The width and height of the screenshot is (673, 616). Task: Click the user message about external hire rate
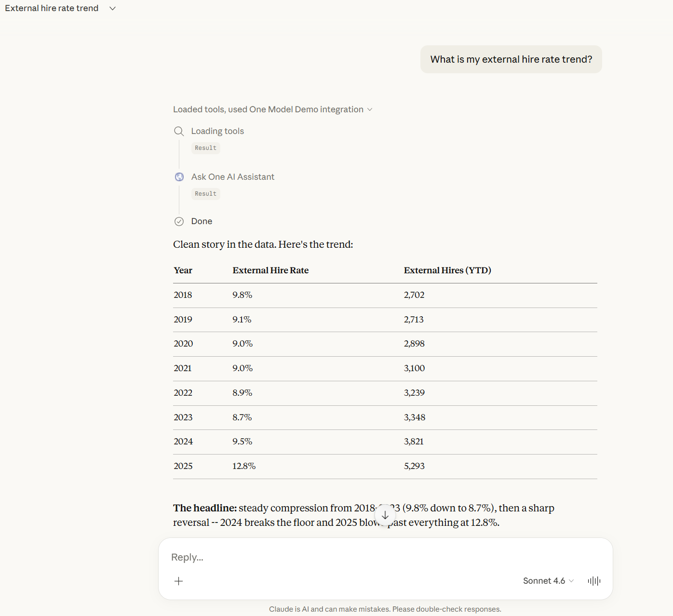pyautogui.click(x=511, y=59)
